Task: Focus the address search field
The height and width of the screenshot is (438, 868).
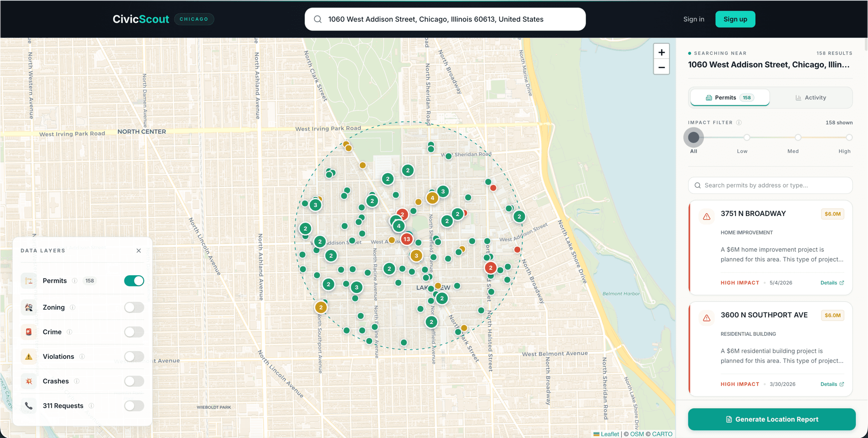Action: point(445,19)
